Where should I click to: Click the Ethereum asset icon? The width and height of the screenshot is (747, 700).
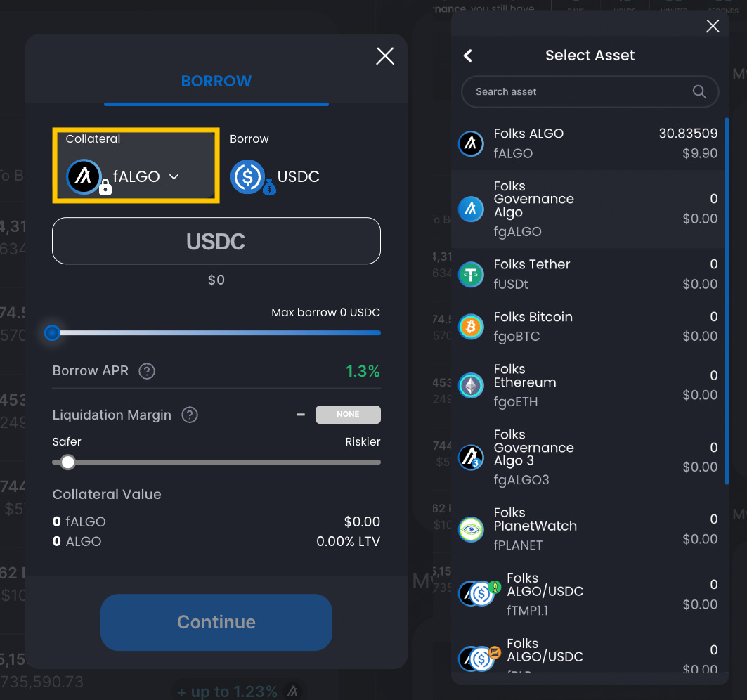(471, 386)
